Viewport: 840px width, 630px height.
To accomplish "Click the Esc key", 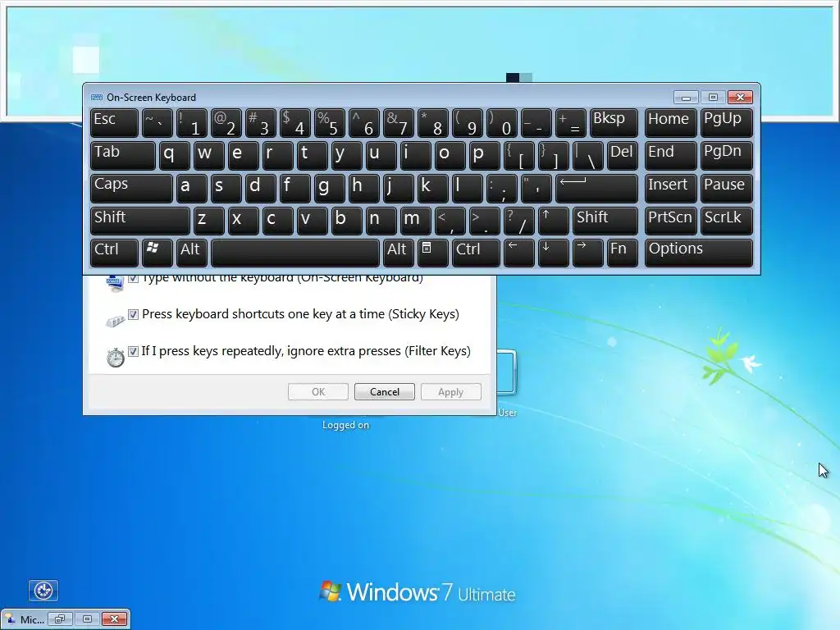I will click(114, 123).
